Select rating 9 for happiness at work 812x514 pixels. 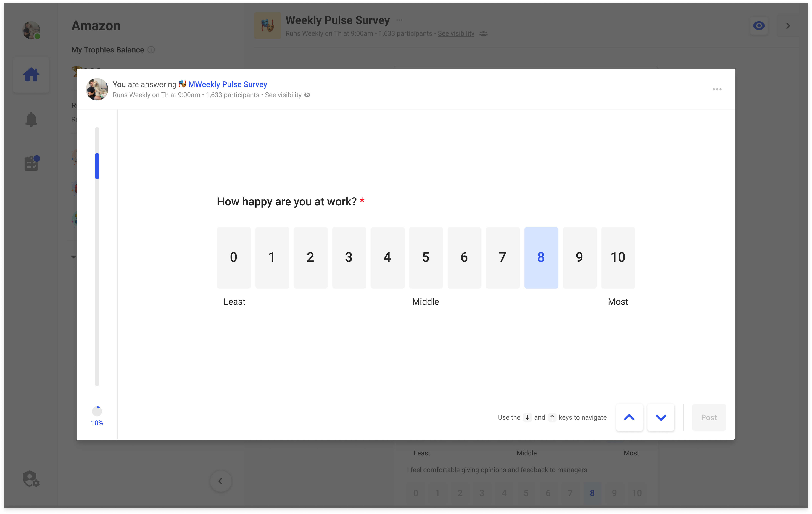[x=580, y=257]
